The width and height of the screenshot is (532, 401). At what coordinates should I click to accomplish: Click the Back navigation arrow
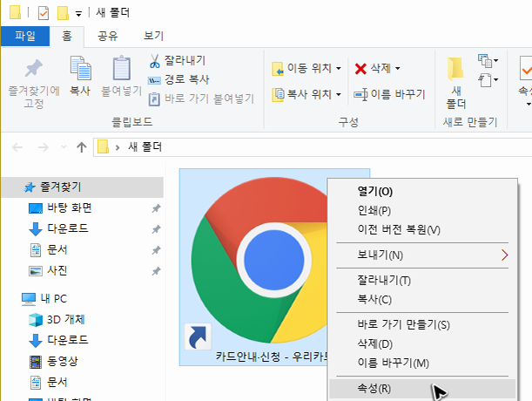tap(17, 147)
